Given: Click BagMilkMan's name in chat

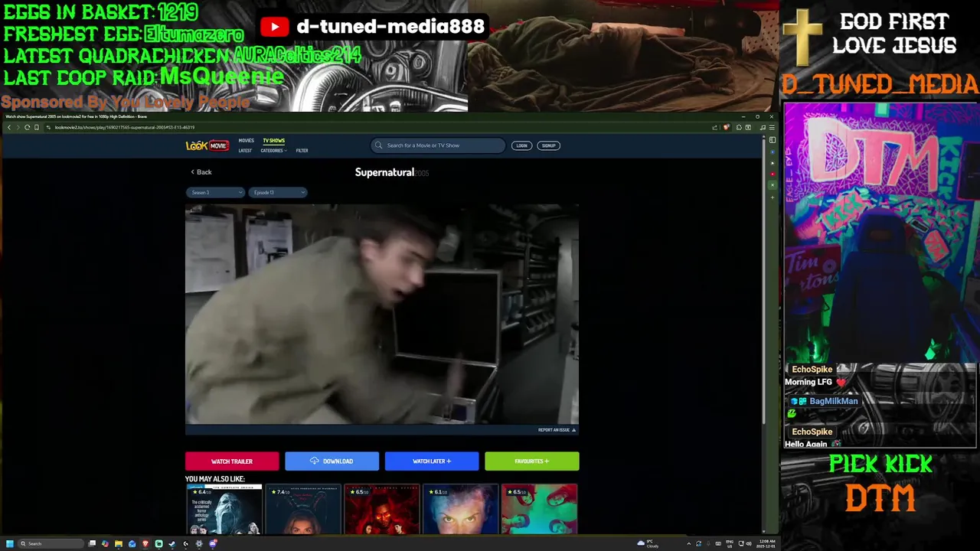Looking at the screenshot, I should click(834, 401).
